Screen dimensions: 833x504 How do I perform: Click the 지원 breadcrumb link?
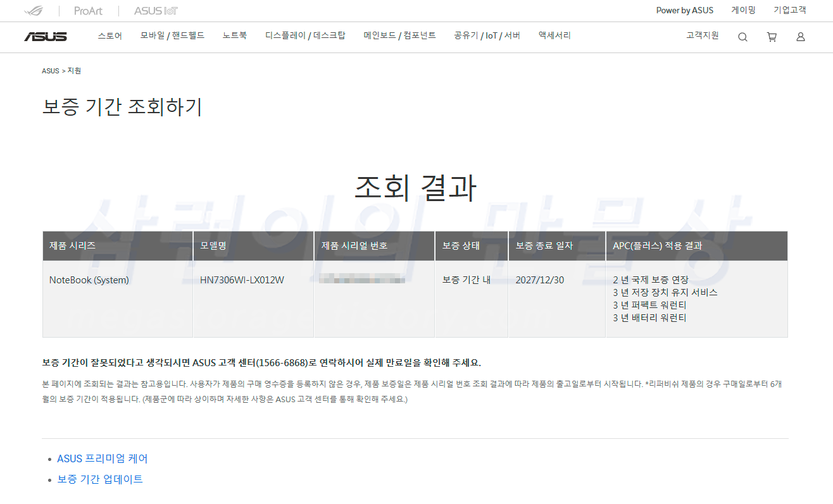click(74, 71)
